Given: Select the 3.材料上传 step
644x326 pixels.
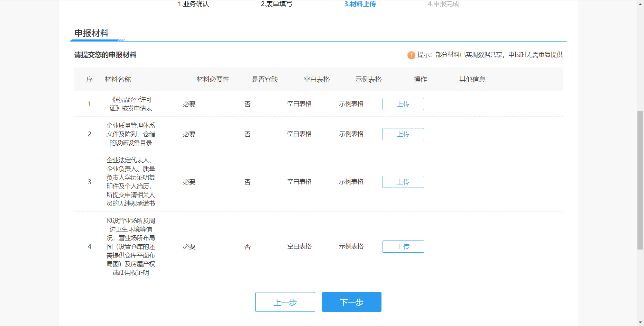Looking at the screenshot, I should click(x=360, y=4).
